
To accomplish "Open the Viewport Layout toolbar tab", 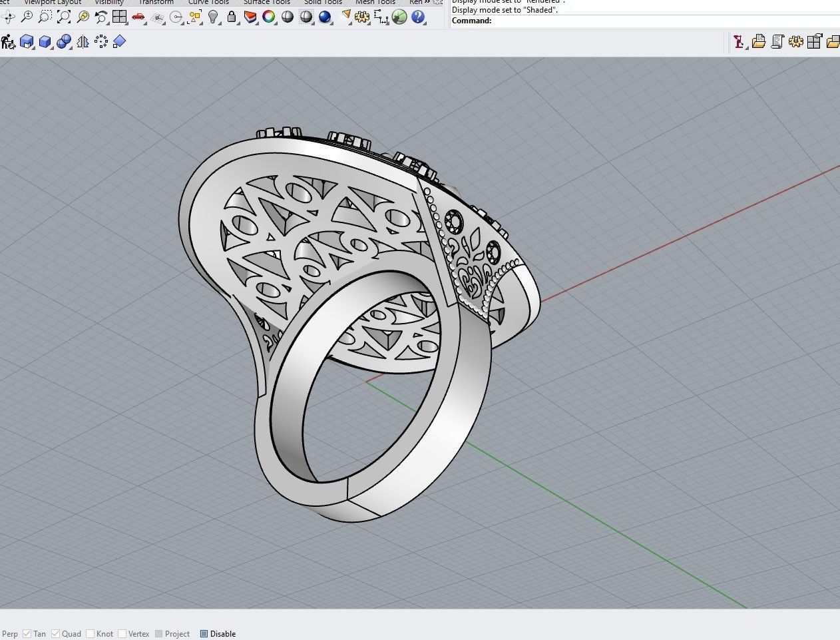I will 53,3.
